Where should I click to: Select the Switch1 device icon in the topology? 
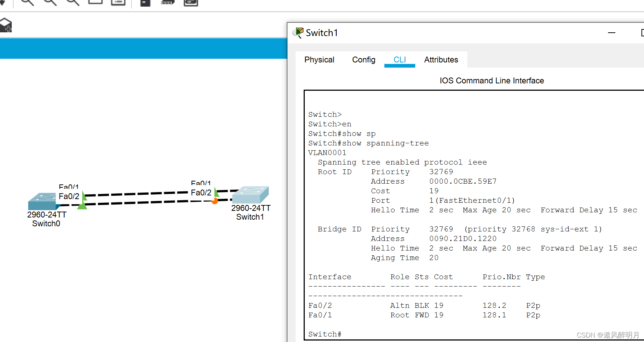[x=251, y=195]
